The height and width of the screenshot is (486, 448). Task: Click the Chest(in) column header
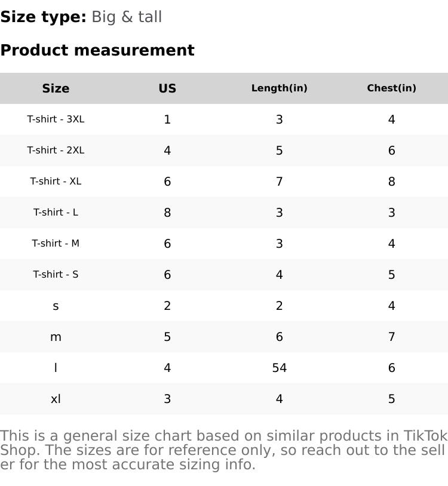click(x=391, y=88)
